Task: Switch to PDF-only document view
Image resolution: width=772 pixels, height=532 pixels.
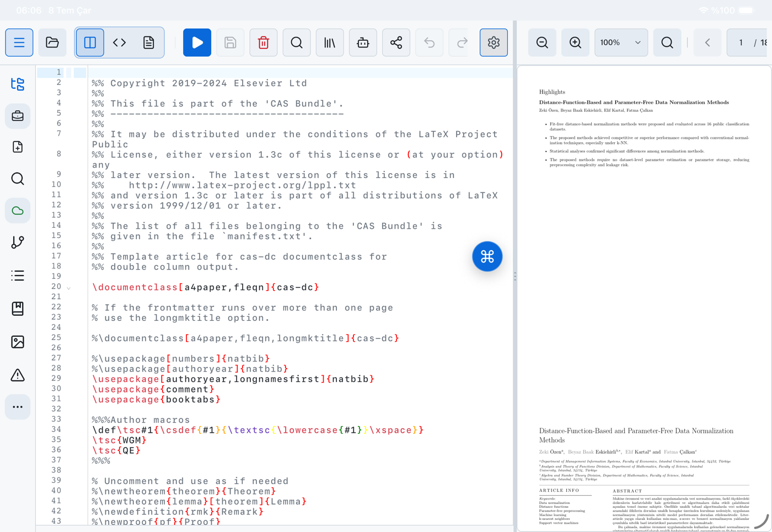Action: tap(149, 42)
